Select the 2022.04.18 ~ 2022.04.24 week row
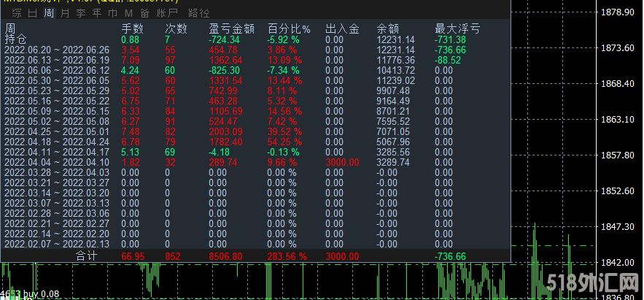 [x=57, y=142]
